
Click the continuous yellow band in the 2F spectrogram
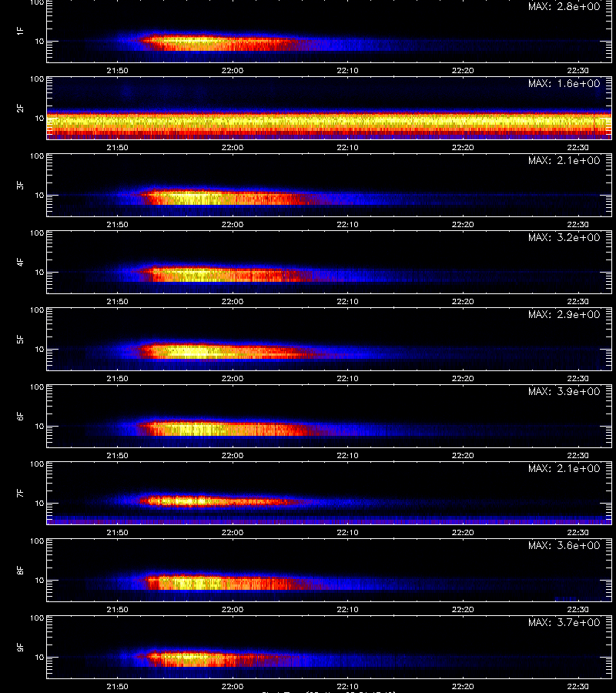(x=330, y=123)
